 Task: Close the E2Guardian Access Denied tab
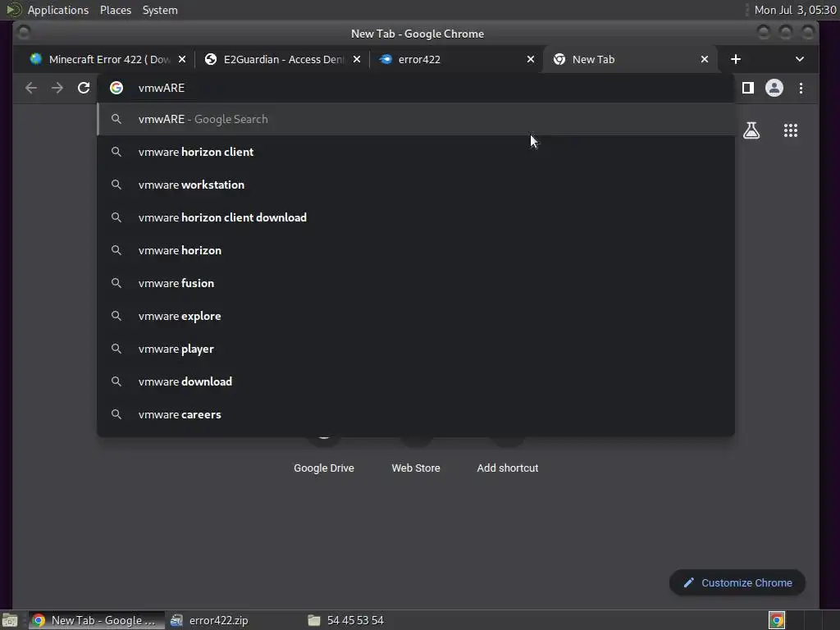point(357,59)
